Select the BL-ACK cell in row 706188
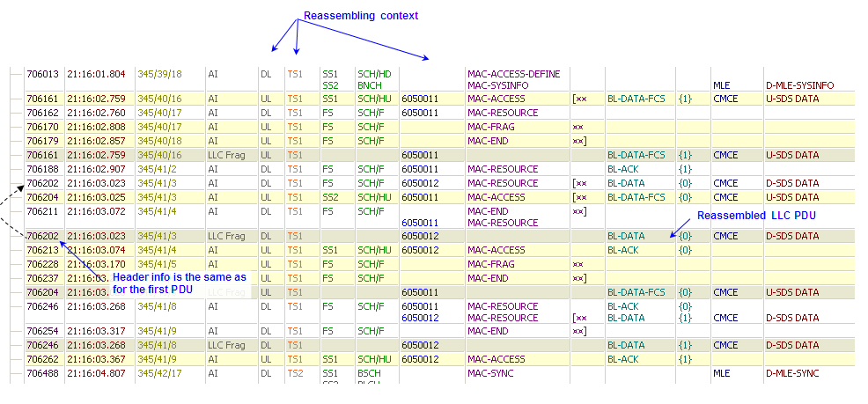 click(622, 169)
